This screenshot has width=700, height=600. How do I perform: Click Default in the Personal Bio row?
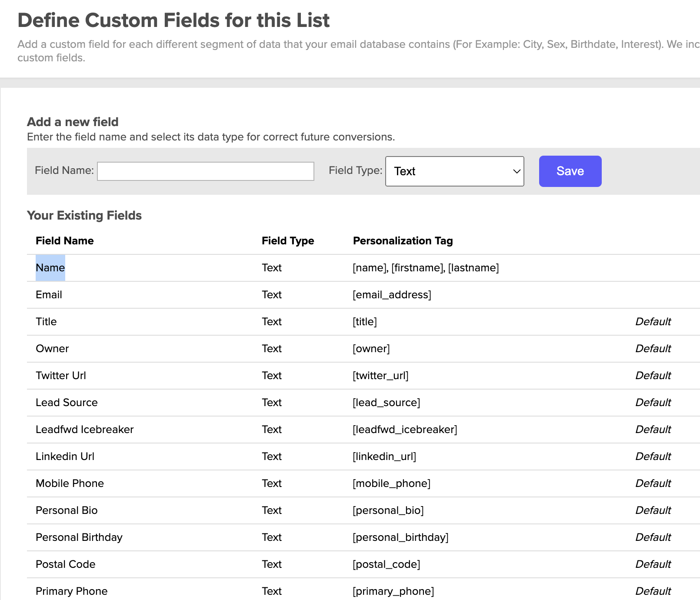[x=653, y=510]
